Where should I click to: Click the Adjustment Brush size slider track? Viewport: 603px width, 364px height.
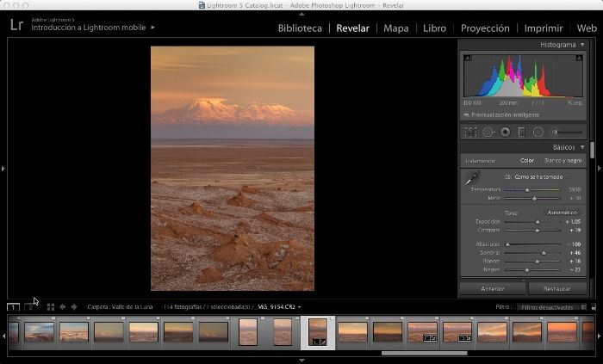pos(570,132)
